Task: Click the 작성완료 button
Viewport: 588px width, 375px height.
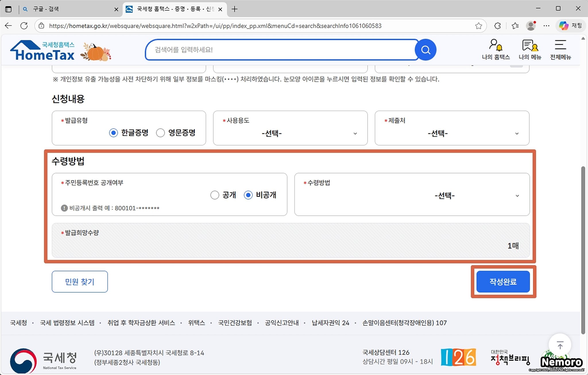Action: (503, 282)
